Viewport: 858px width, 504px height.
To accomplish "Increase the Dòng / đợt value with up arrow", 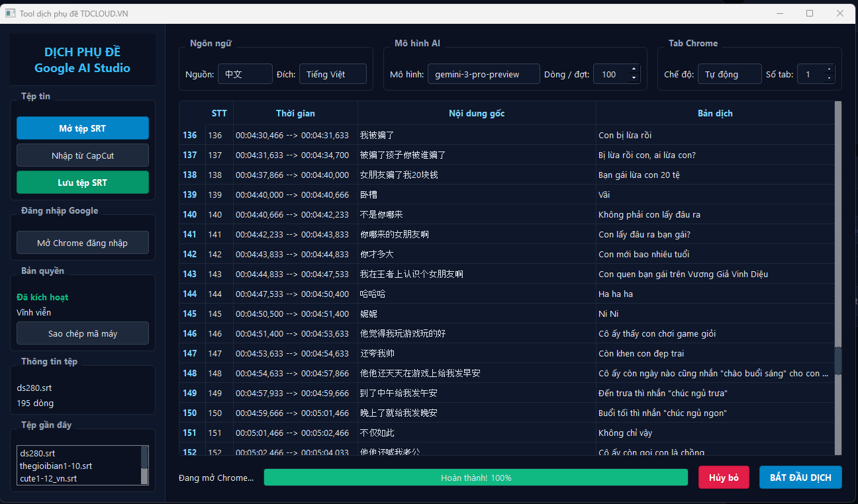I will [x=634, y=69].
